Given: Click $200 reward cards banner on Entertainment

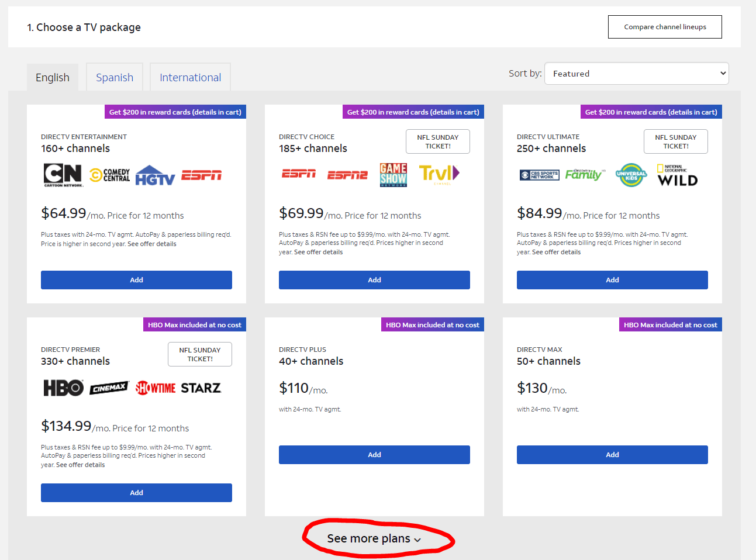Looking at the screenshot, I should point(175,112).
